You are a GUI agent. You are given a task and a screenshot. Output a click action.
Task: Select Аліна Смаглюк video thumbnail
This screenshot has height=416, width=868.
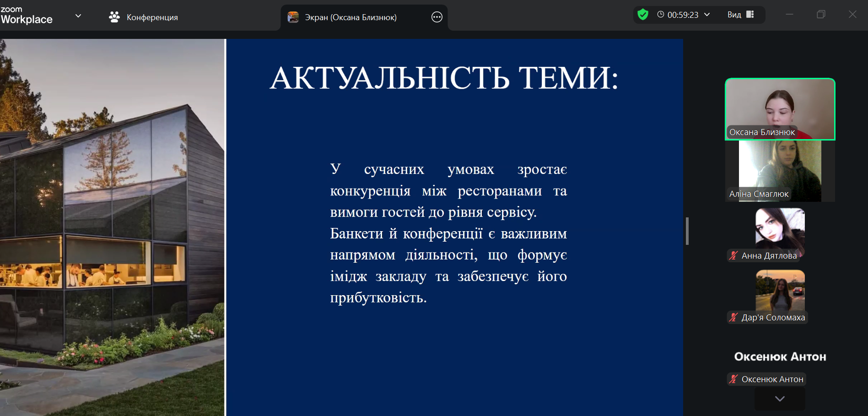point(780,169)
